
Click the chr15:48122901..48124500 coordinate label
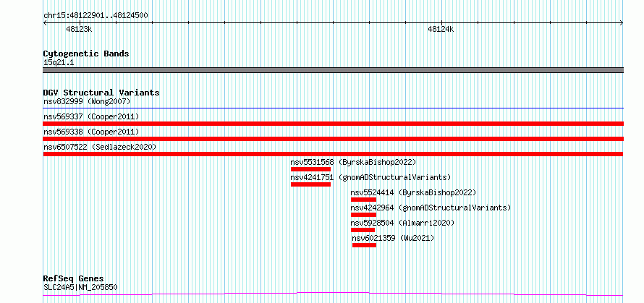[x=96, y=16]
